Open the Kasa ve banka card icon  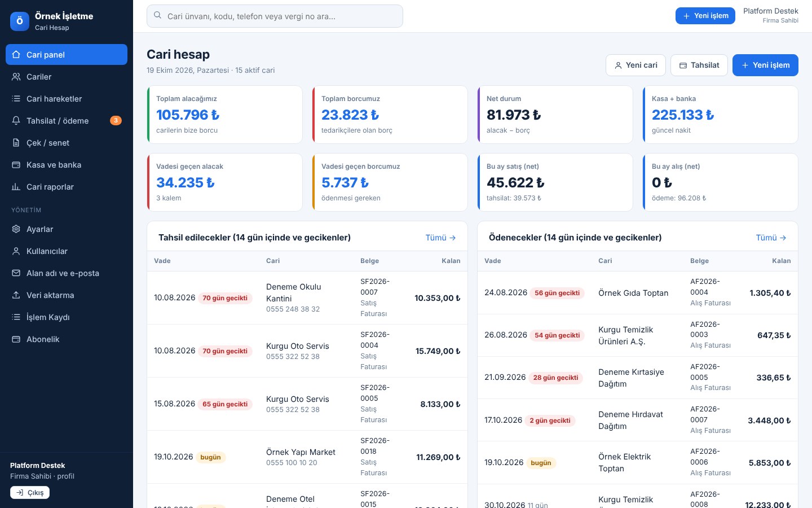click(16, 165)
